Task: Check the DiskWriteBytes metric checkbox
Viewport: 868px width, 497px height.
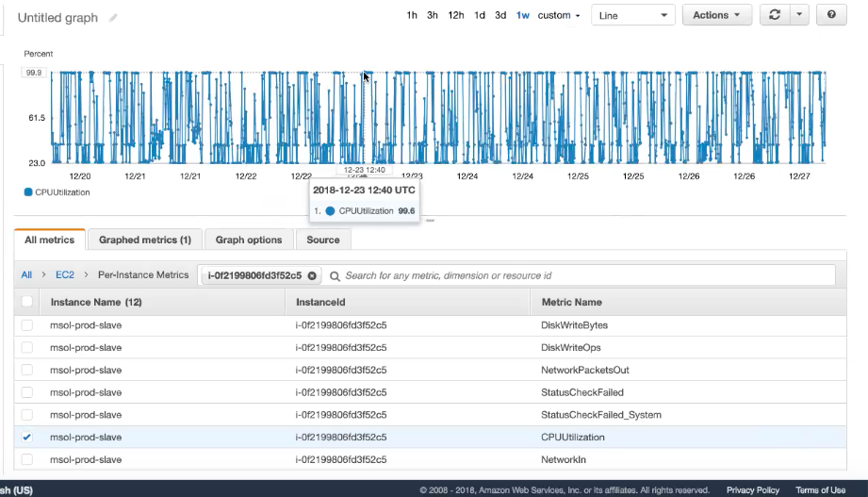Action: 27,325
